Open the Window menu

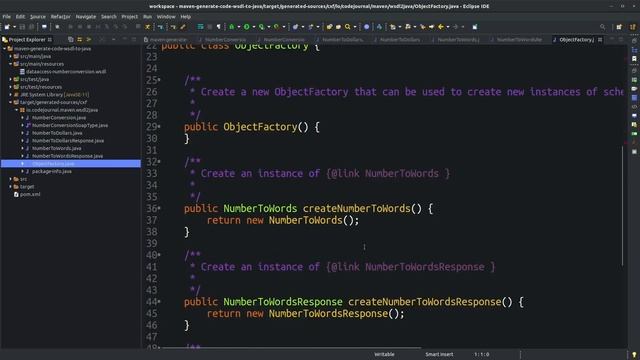coord(166,17)
